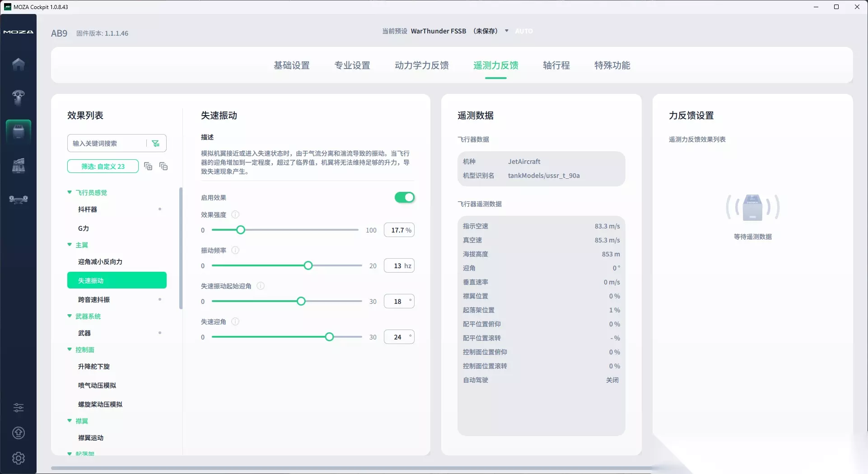
Task: Open the rudder pedals sidebar icon
Action: point(19,199)
